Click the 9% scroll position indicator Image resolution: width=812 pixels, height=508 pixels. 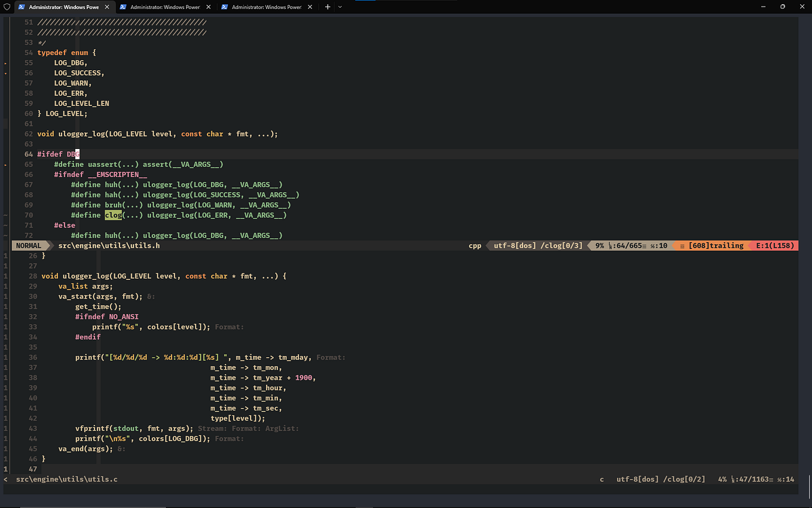pyautogui.click(x=597, y=245)
